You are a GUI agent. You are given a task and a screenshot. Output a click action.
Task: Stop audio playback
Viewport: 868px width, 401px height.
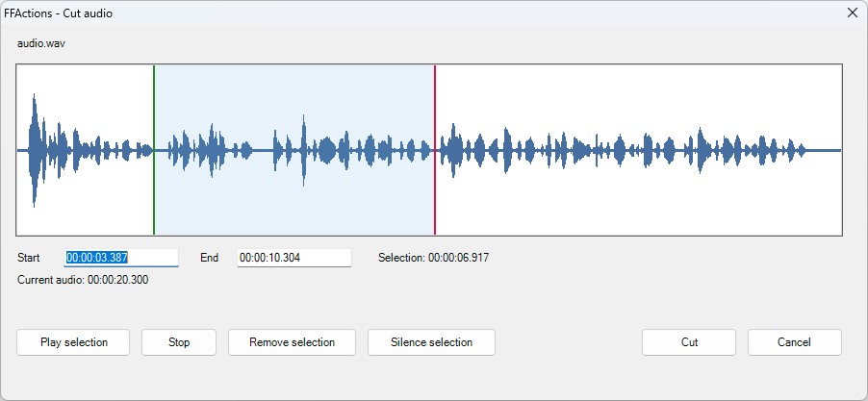point(179,342)
